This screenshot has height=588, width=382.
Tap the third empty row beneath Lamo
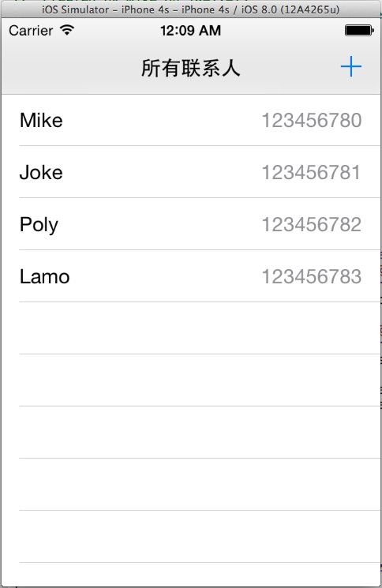(x=191, y=433)
